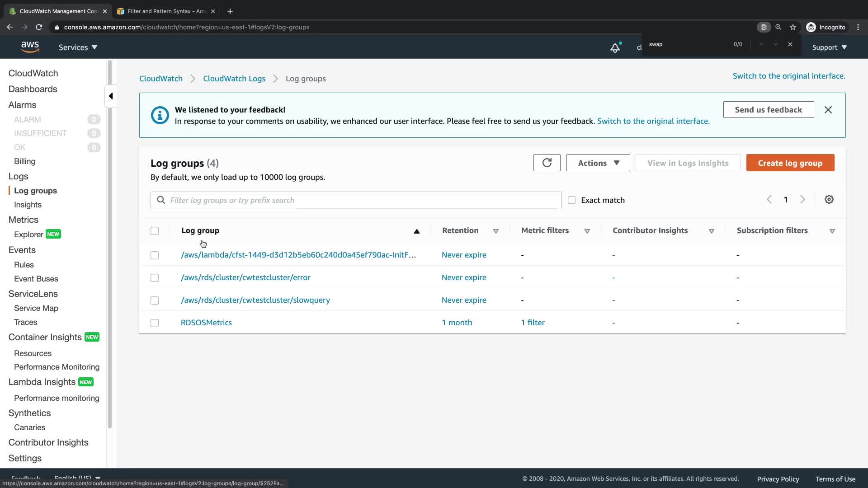Expand the Services dropdown menu

(78, 47)
